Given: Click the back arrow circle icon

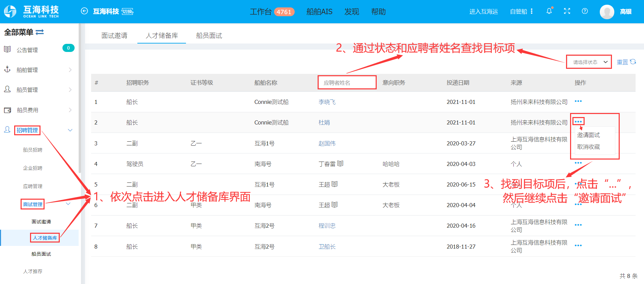Looking at the screenshot, I should click(x=84, y=11).
